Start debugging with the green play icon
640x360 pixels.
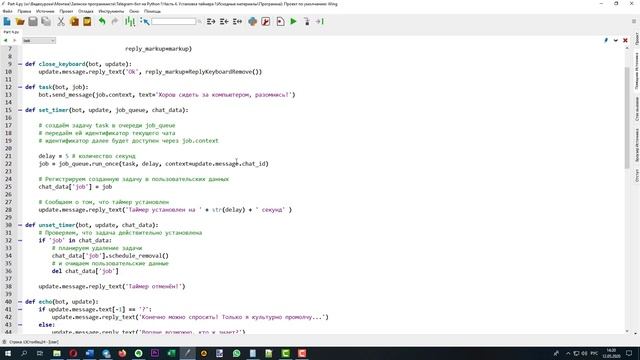point(293,21)
